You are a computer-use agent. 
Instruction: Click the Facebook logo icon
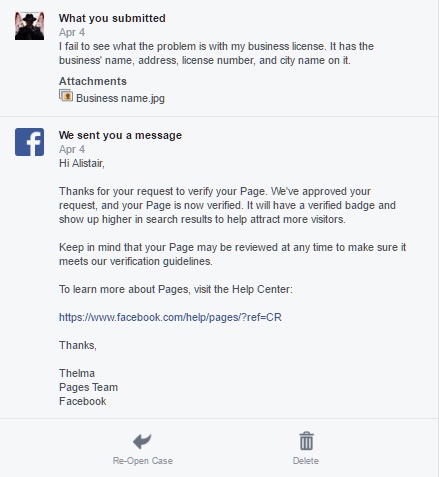pyautogui.click(x=29, y=142)
